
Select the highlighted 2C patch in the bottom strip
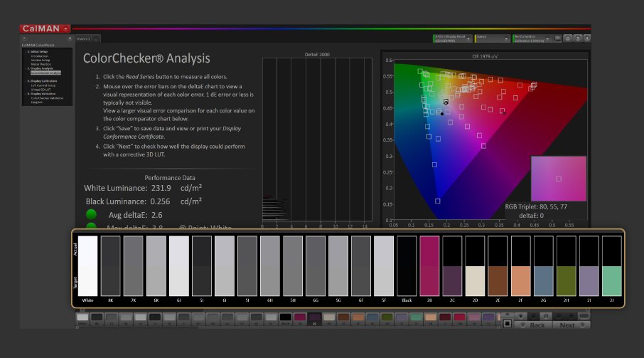point(314,317)
